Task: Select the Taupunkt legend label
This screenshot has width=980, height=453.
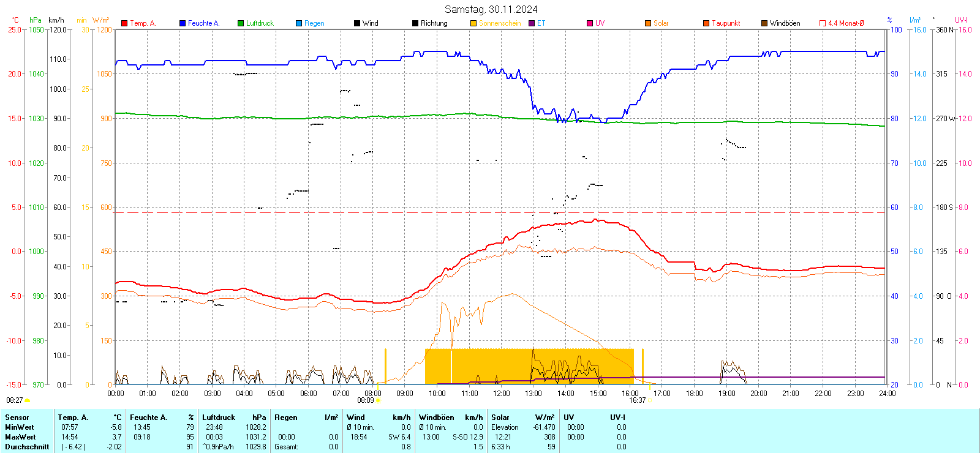Action: (x=726, y=23)
